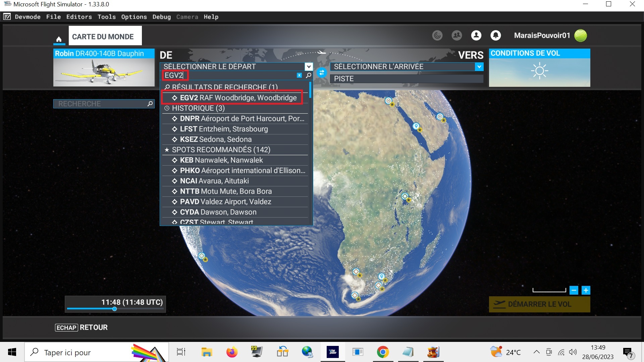The image size is (644, 362).
Task: Swap departure and arrival airports
Action: (321, 72)
